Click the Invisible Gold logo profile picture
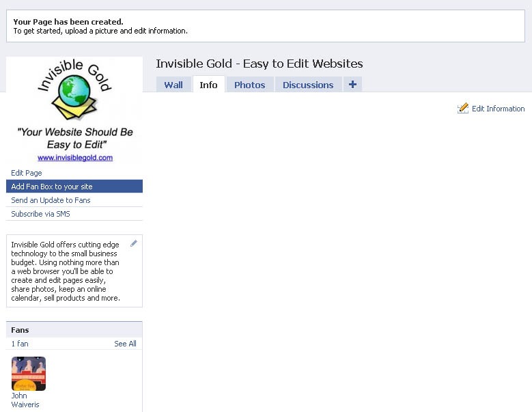 74,109
